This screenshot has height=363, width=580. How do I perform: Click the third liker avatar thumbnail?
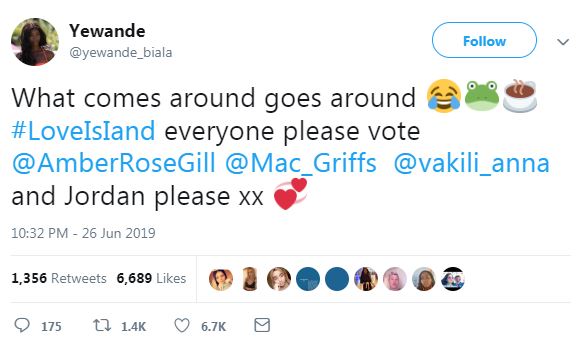(x=279, y=279)
